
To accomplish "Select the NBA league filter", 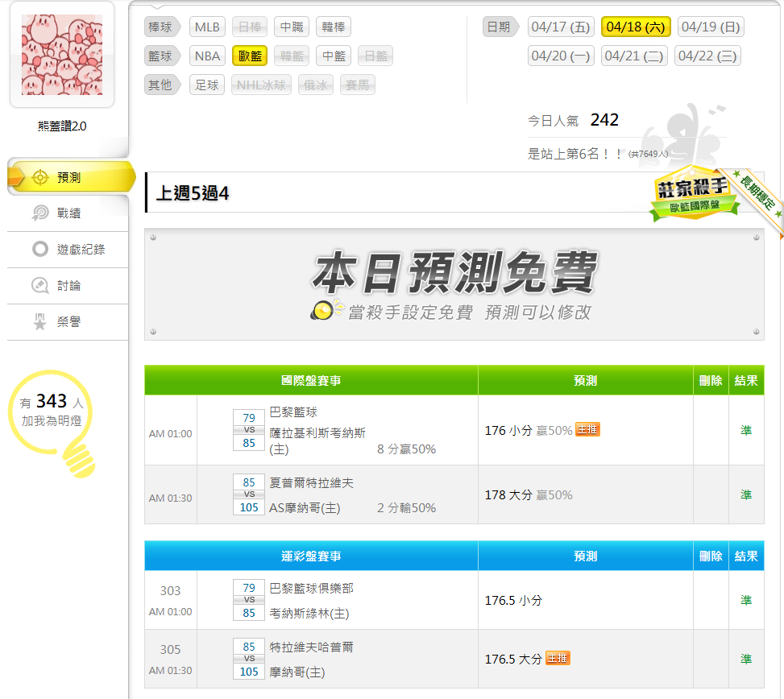I will (207, 56).
